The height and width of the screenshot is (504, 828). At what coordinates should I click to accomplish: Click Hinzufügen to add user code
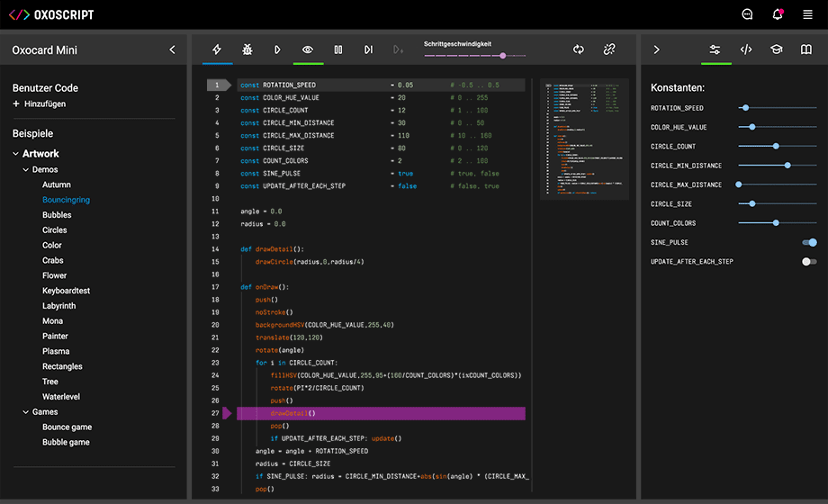(x=44, y=104)
